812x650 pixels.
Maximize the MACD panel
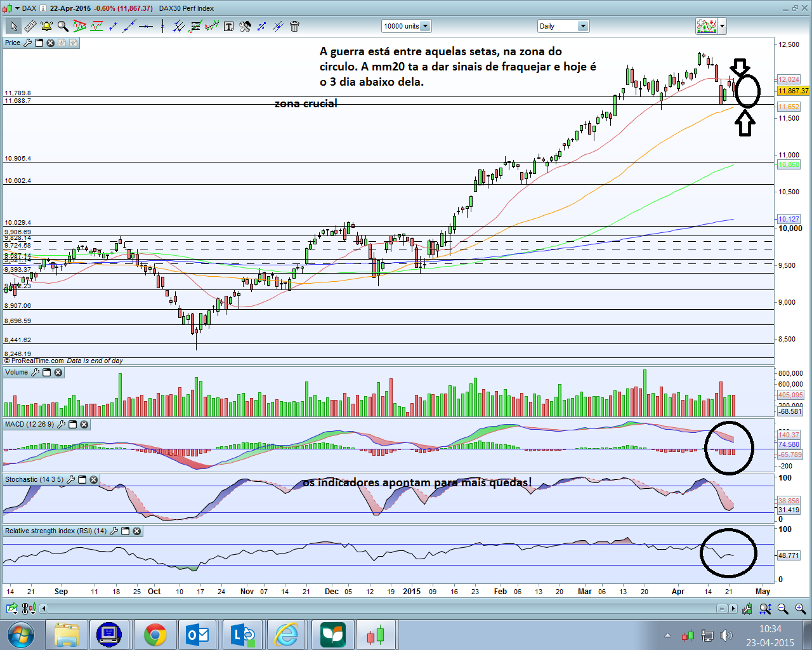click(72, 424)
